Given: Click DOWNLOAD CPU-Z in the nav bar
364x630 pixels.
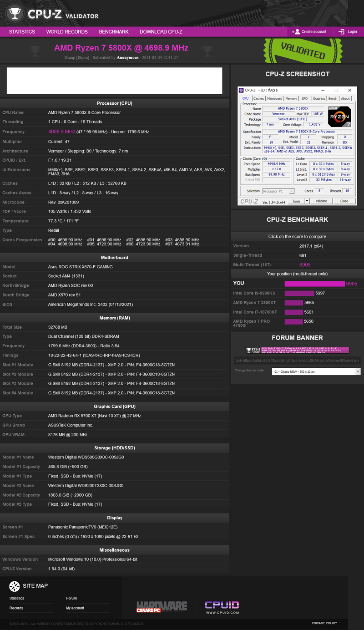Looking at the screenshot, I should 161,32.
